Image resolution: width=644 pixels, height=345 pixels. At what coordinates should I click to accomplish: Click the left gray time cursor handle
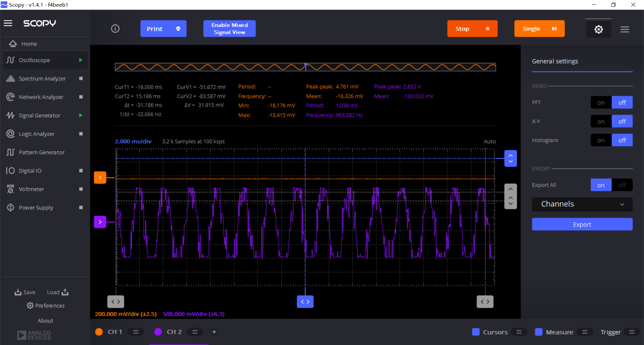pos(116,301)
